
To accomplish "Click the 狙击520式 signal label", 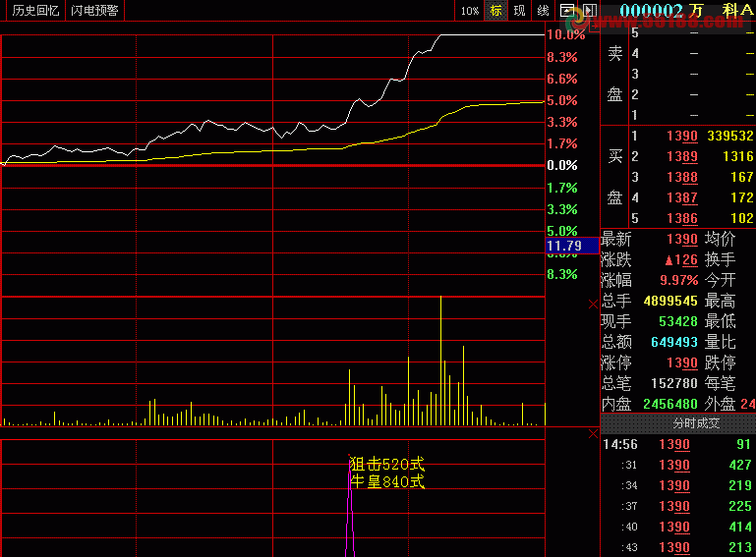I will coord(387,465).
